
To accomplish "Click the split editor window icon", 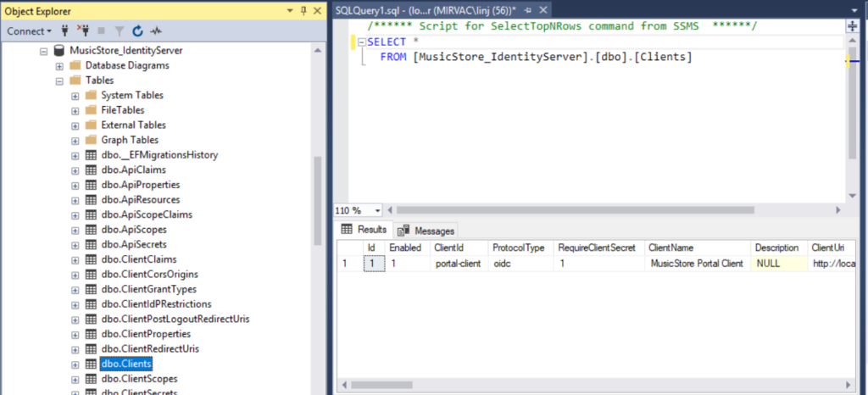I will coord(852,26).
